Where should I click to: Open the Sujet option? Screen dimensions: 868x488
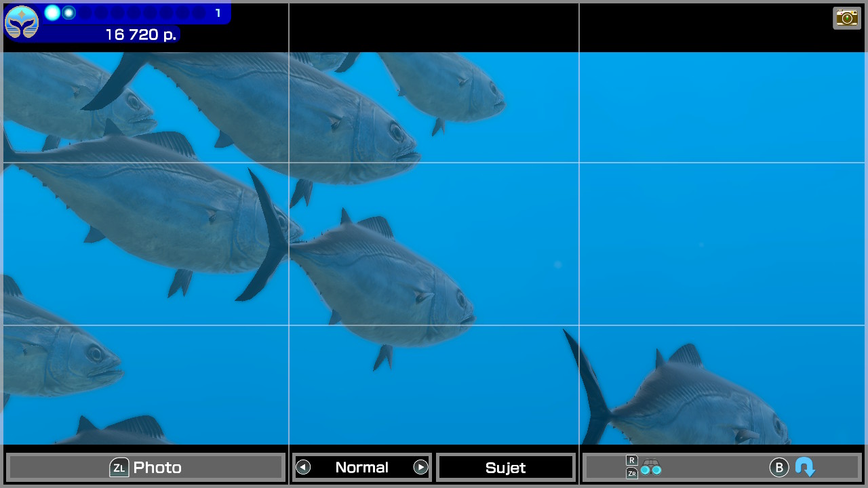[505, 468]
